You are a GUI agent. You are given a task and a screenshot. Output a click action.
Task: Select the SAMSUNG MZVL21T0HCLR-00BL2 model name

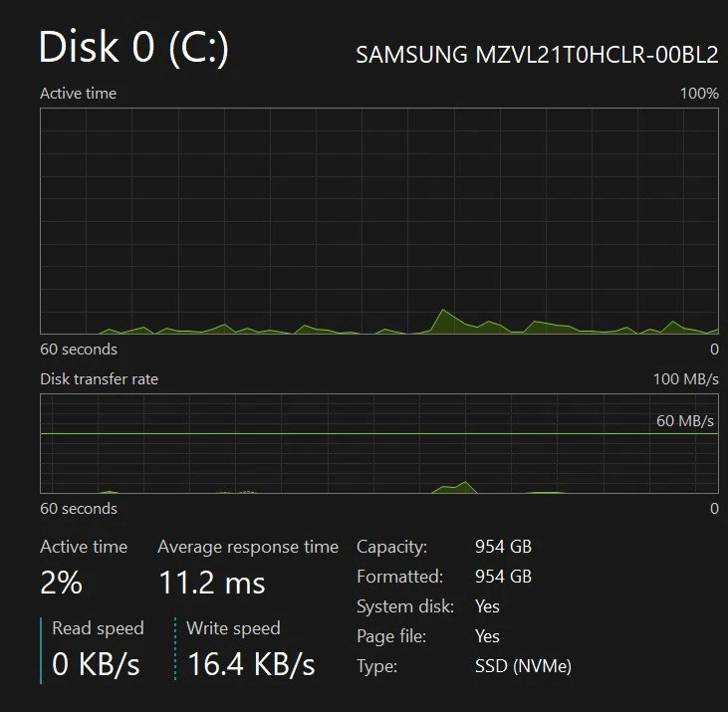[537, 55]
